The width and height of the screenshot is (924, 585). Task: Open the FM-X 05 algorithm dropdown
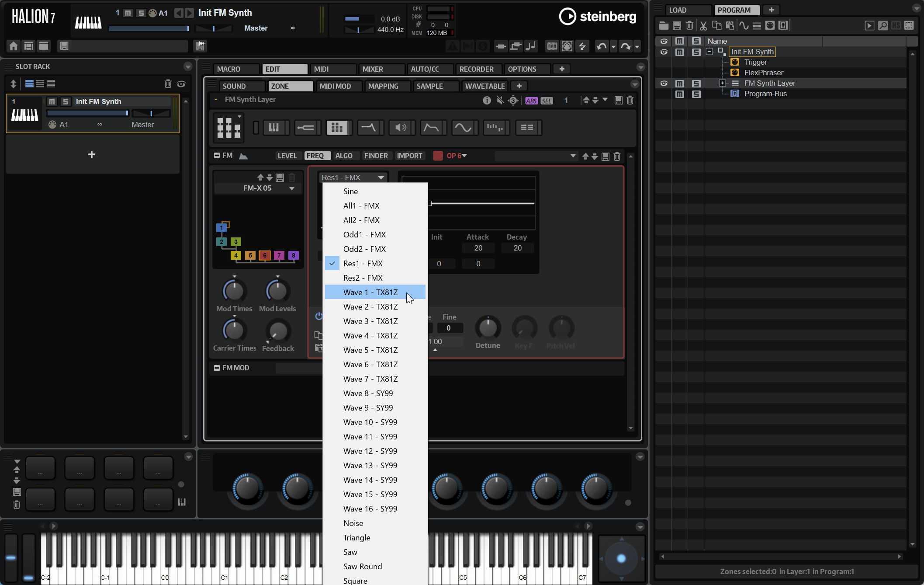pos(291,188)
